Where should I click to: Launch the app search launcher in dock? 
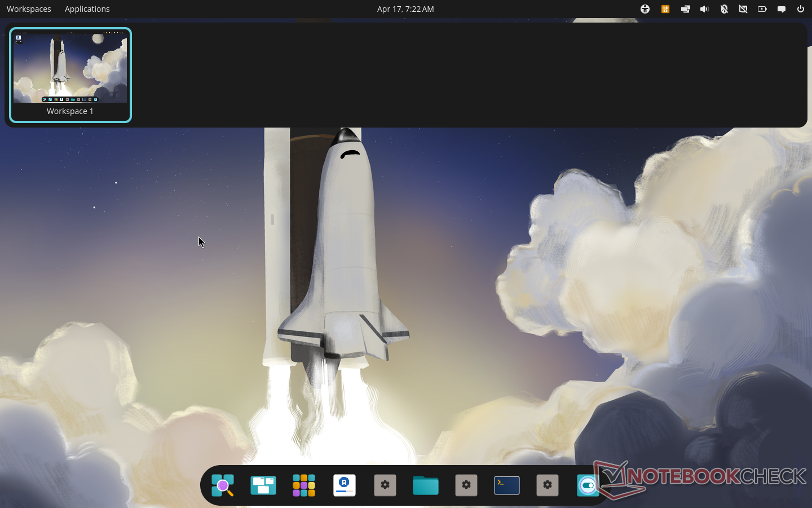223,485
